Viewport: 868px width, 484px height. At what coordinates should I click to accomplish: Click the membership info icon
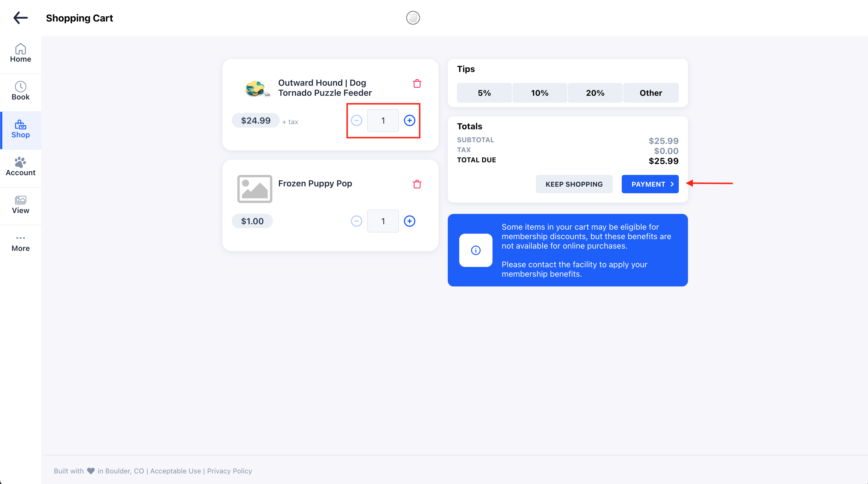[x=476, y=250]
